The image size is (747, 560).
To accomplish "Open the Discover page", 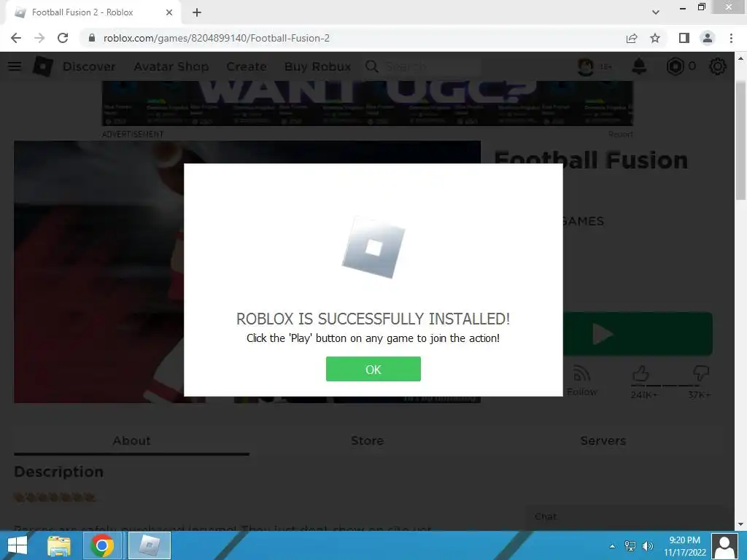I will click(x=89, y=66).
